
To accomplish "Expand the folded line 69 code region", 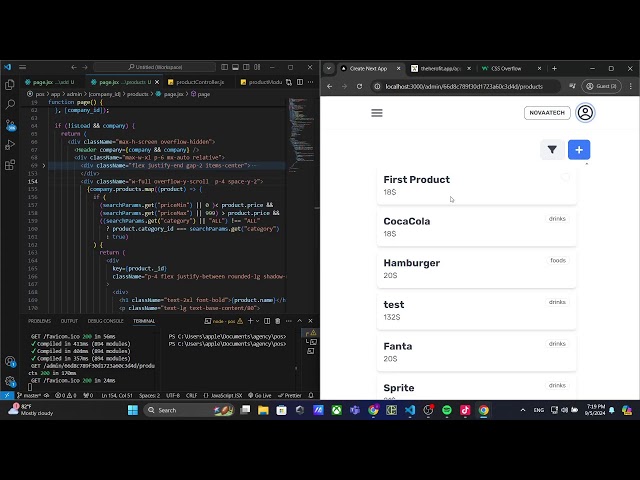I will 44,165.
